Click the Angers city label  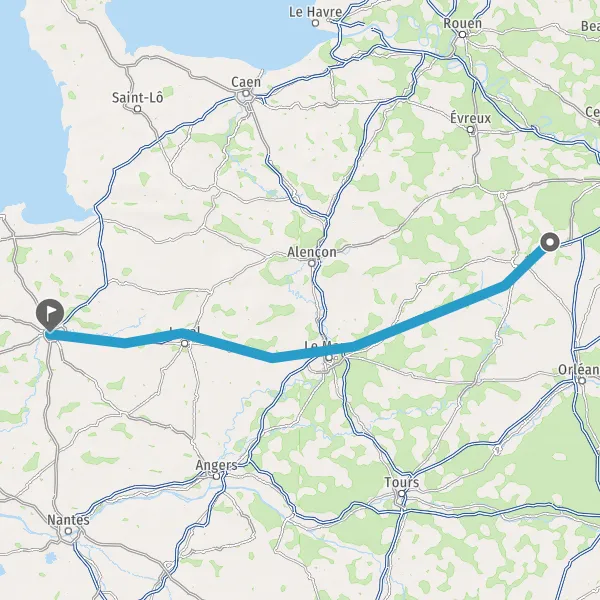tap(217, 465)
